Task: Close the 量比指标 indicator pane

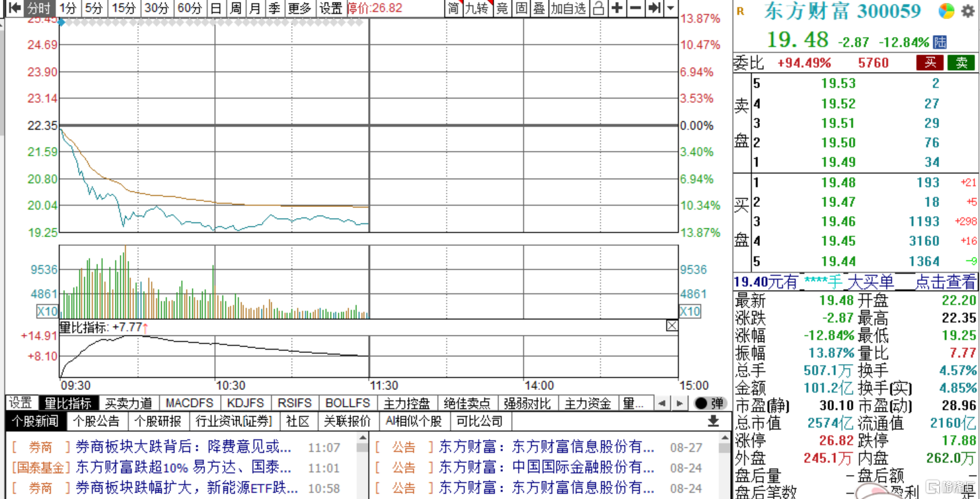Action: [x=672, y=326]
